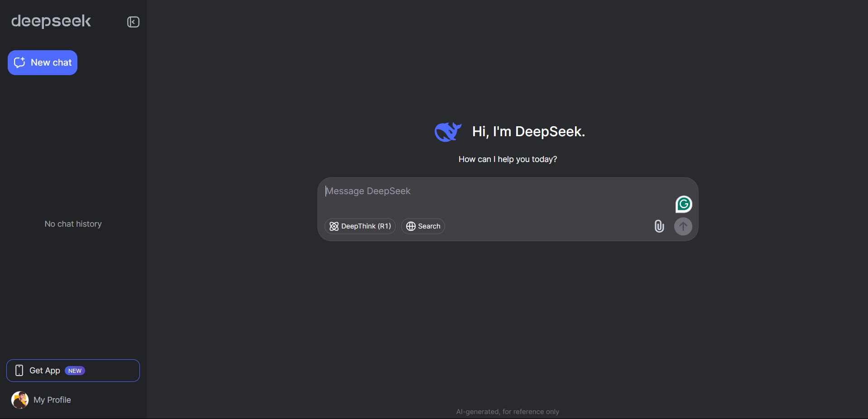Click the AI-generated disclaimer text
The image size is (868, 419).
click(x=507, y=412)
